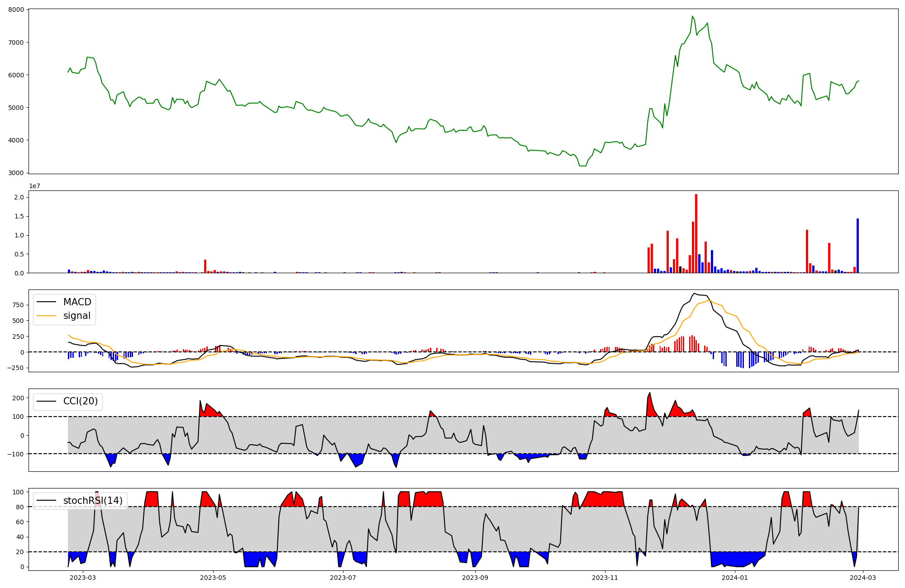Click the red volume bar near 2023-05
Viewport: 905px width, 588px height.
point(205,267)
